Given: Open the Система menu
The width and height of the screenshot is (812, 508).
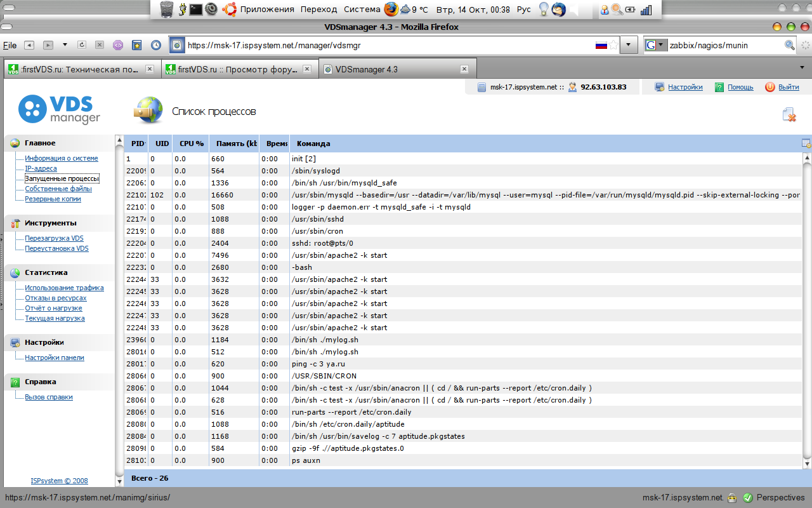Looking at the screenshot, I should tap(362, 10).
